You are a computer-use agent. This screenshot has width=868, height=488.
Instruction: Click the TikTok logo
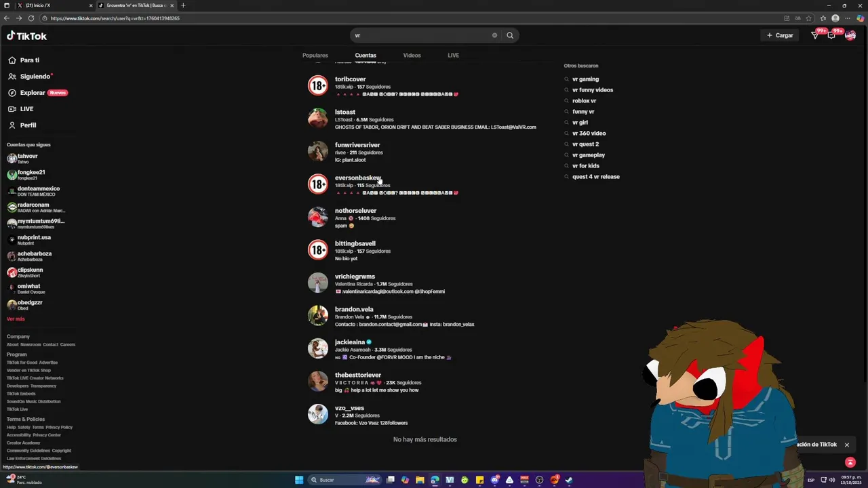27,36
